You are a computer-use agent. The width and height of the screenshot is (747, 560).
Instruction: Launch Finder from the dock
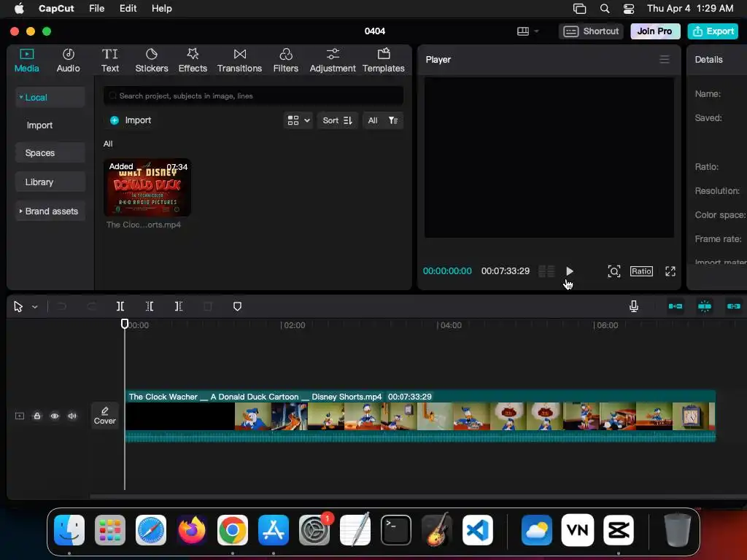point(69,530)
